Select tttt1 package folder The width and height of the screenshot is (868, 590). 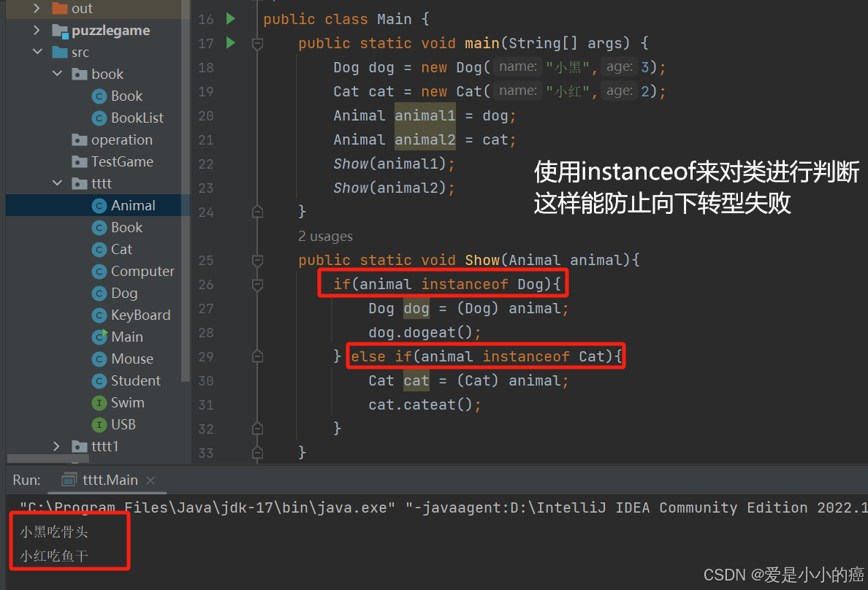(x=95, y=446)
